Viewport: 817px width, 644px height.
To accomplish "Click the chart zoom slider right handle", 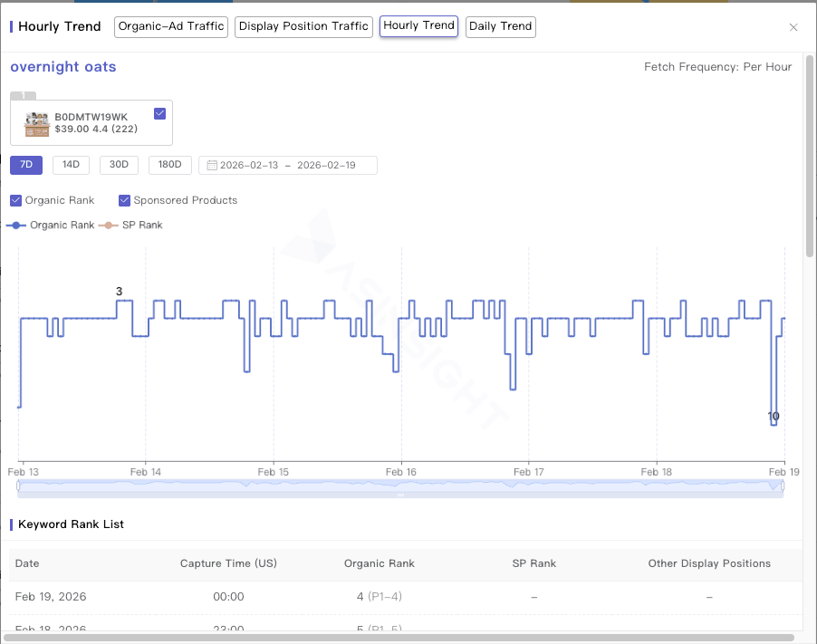I will click(783, 486).
